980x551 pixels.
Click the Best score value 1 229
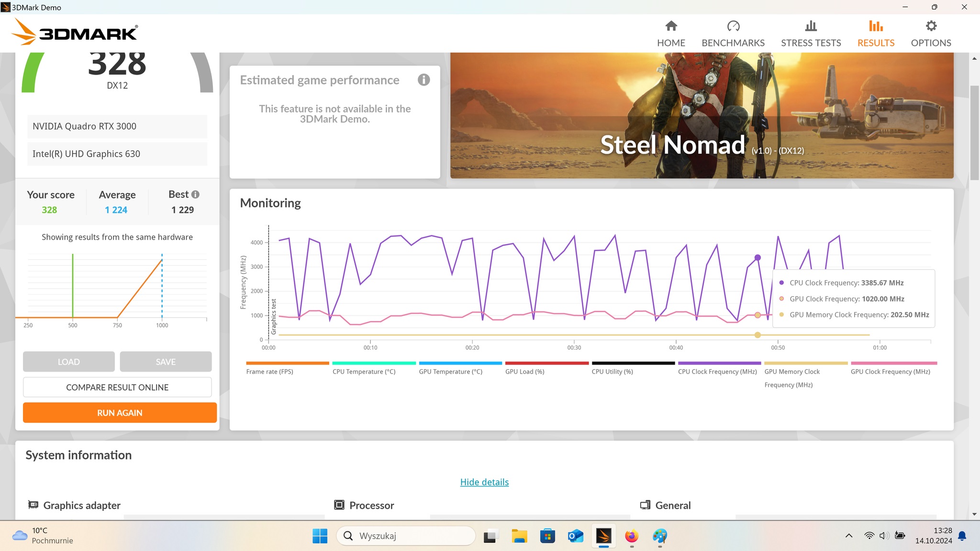pyautogui.click(x=183, y=209)
